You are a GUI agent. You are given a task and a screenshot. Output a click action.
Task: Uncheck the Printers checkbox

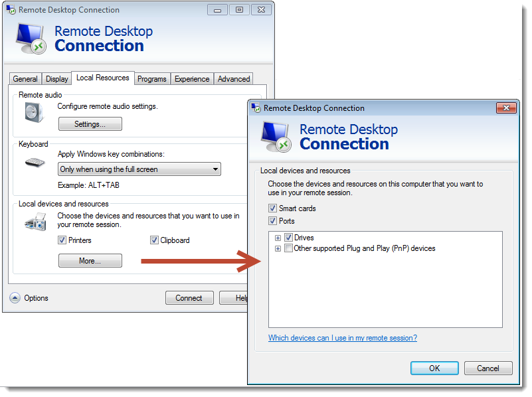point(62,240)
